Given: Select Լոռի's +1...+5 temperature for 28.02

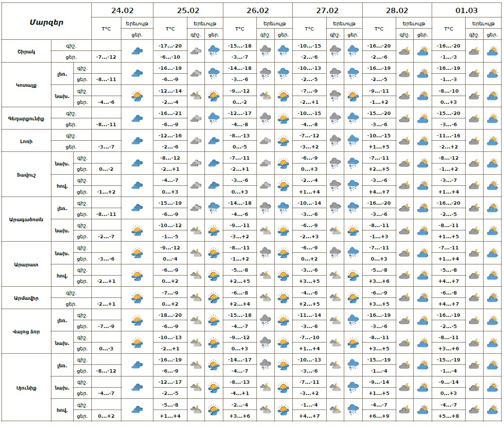Looking at the screenshot, I should (x=379, y=147).
